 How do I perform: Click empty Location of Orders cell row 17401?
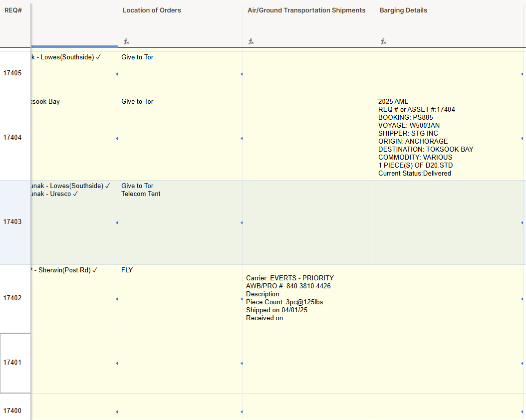181,363
